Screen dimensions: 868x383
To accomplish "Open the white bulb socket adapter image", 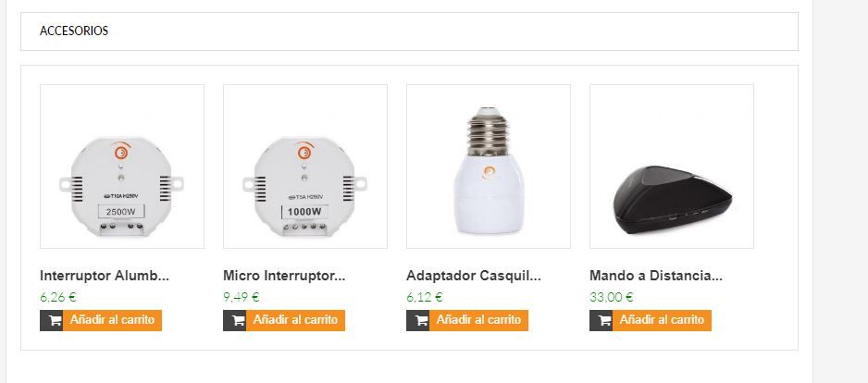I will point(489,167).
